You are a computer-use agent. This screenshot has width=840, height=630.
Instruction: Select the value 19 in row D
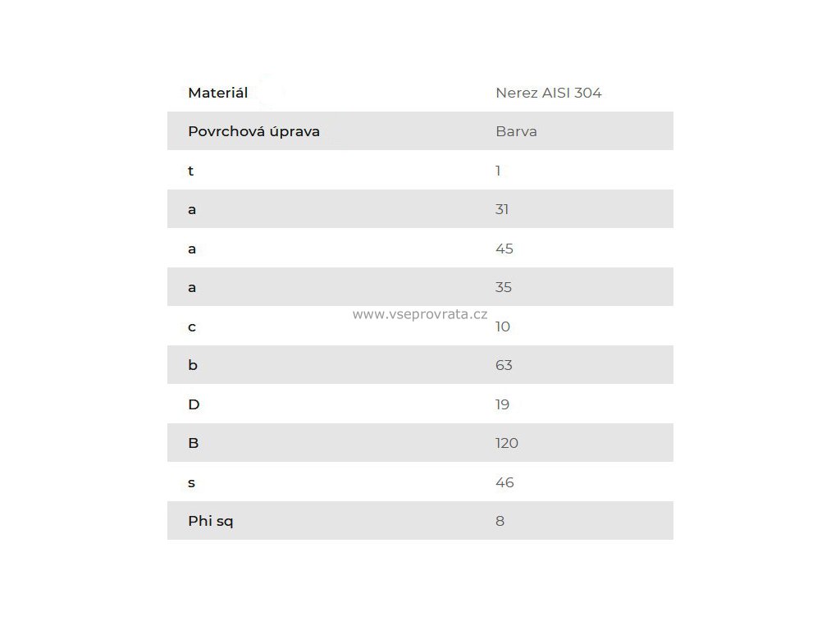pyautogui.click(x=502, y=404)
